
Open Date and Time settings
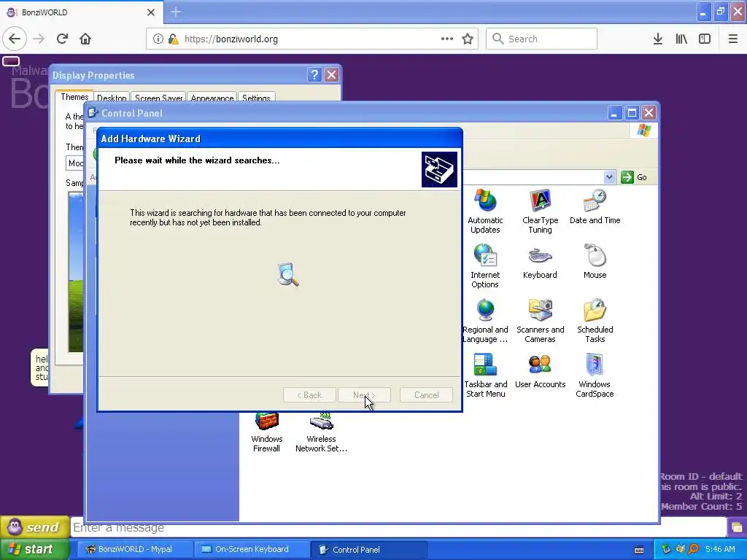pos(595,206)
